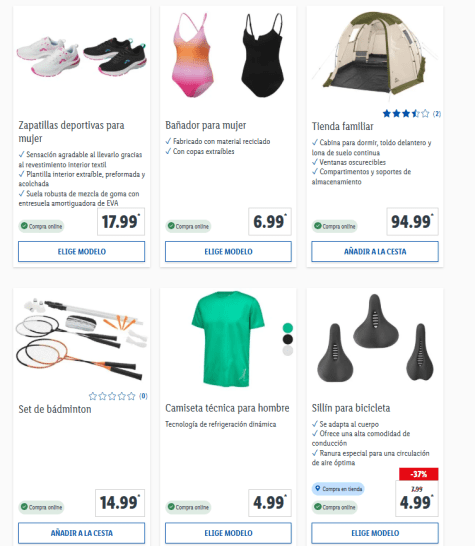This screenshot has height=546, width=475.
Task: Open the Sillín para bicicleta title link
Action: pos(351,408)
